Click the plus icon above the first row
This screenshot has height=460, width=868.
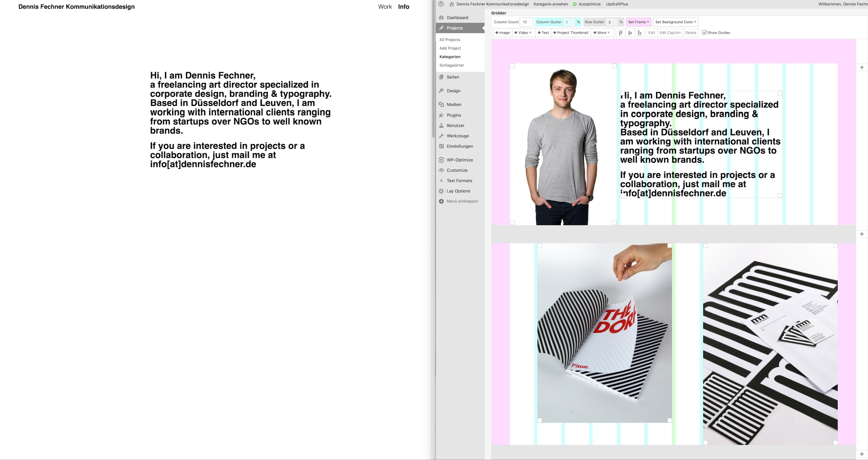(x=861, y=67)
